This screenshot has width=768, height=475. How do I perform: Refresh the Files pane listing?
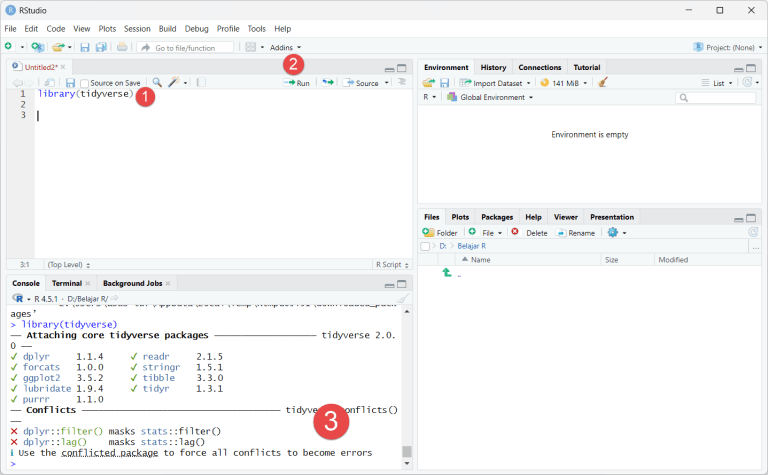tap(753, 232)
